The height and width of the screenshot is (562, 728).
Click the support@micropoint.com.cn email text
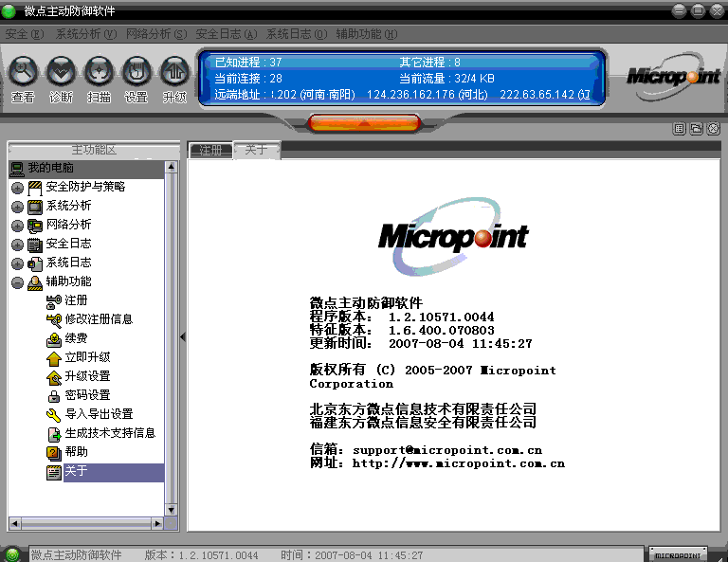(447, 450)
